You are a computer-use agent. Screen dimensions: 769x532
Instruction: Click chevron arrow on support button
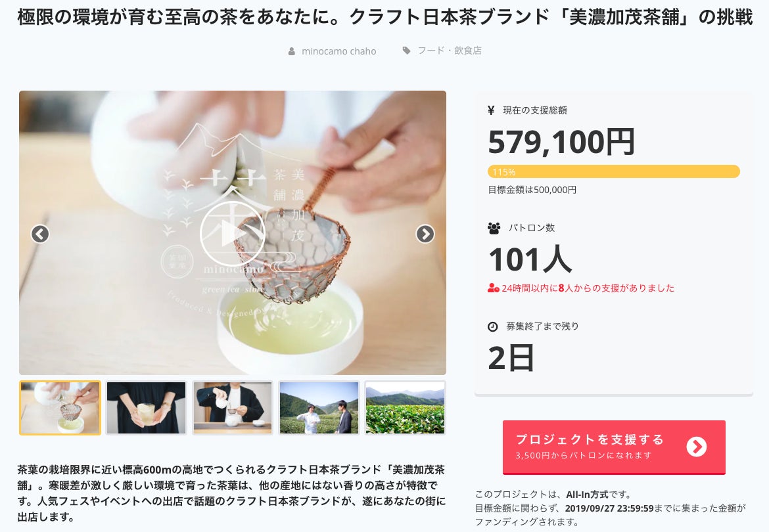697,446
